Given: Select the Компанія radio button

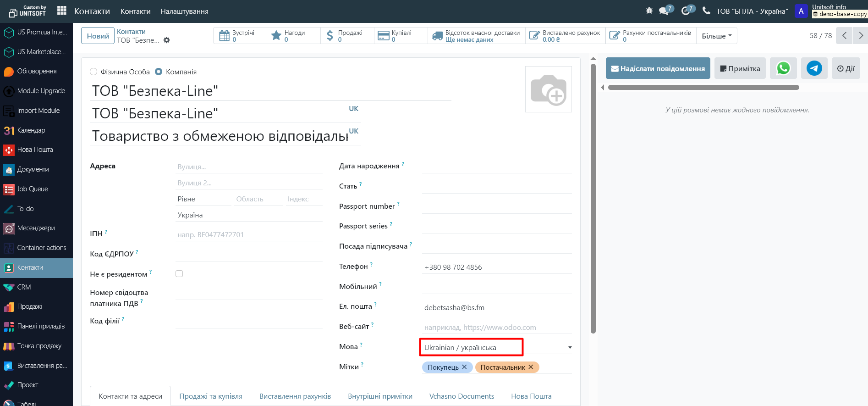Looking at the screenshot, I should click(x=159, y=72).
